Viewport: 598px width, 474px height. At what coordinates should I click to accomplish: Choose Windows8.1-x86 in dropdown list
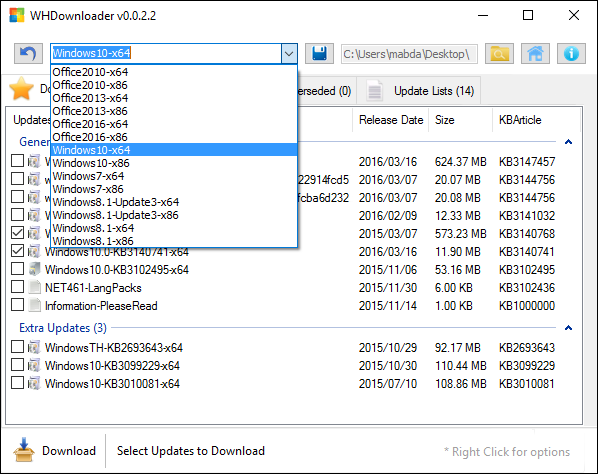(174, 241)
